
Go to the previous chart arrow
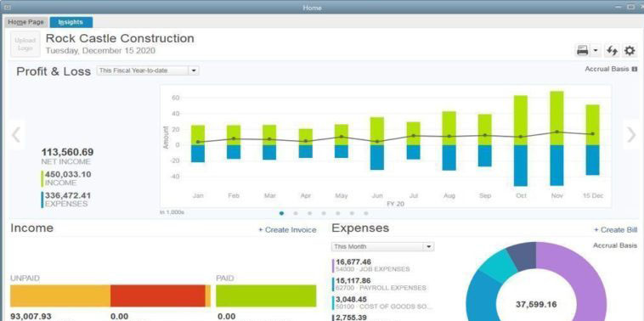(16, 135)
